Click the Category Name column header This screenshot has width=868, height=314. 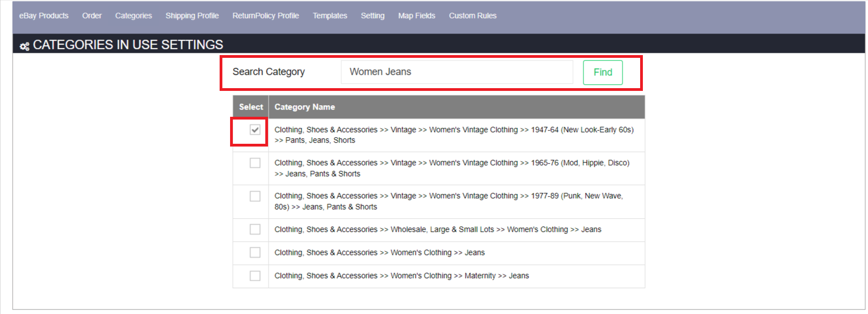click(305, 107)
